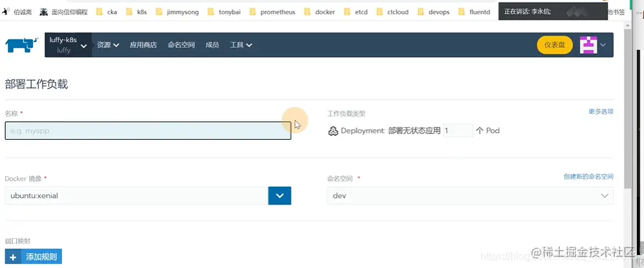Click the 更多选项 link

point(601,111)
